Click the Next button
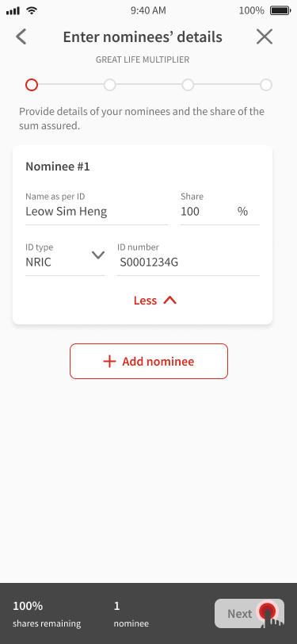Image resolution: width=297 pixels, height=644 pixels. (x=249, y=614)
